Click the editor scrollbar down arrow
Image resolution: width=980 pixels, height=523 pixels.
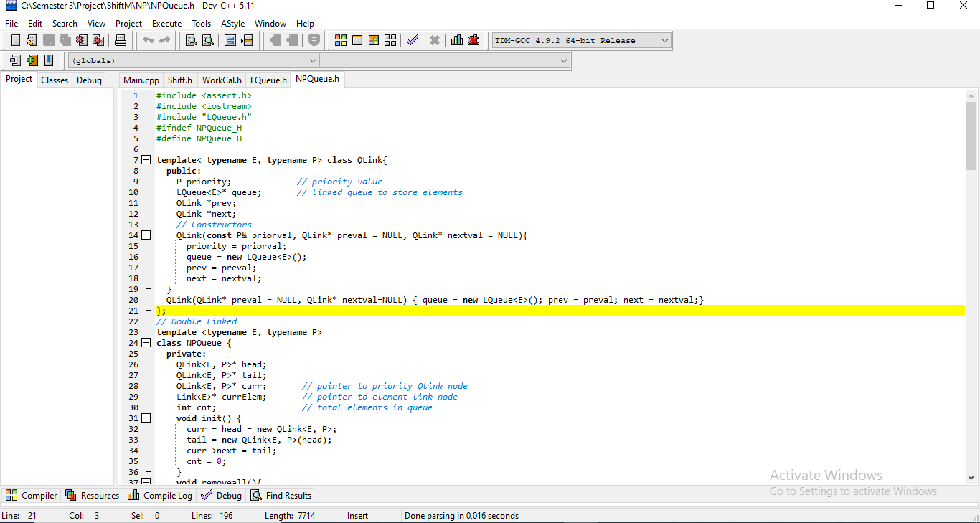pyautogui.click(x=971, y=476)
